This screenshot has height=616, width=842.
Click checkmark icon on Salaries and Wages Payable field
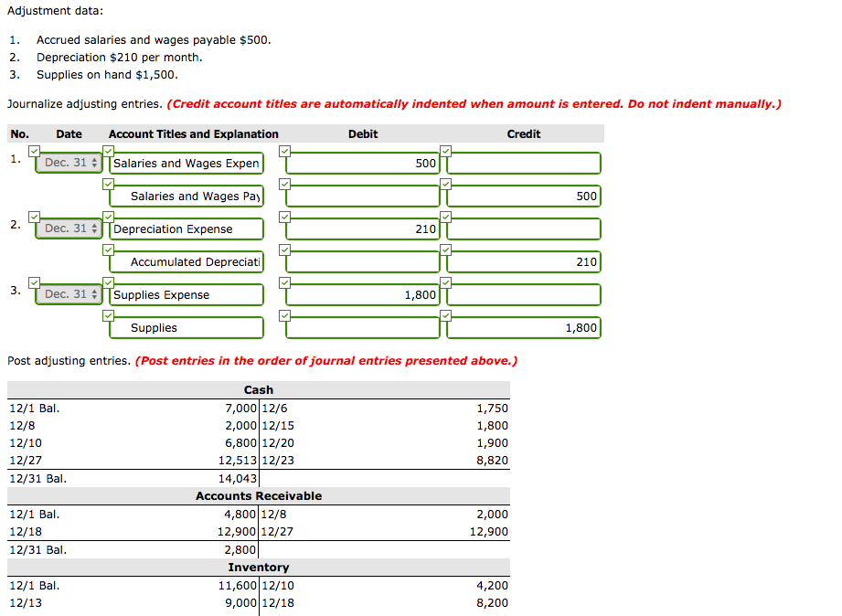click(109, 185)
